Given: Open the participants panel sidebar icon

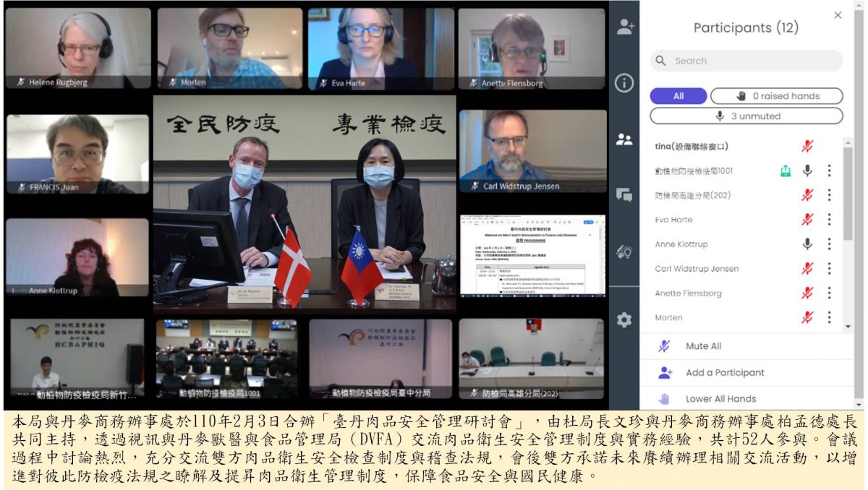Looking at the screenshot, I should [x=624, y=139].
